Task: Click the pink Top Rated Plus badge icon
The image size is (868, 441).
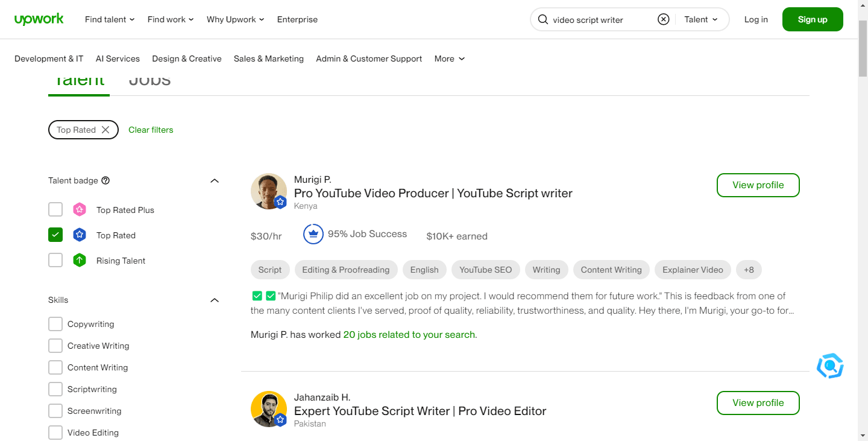Action: [80, 210]
